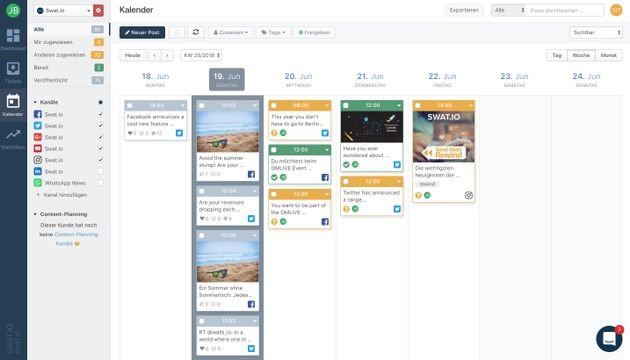This screenshot has width=630, height=360.
Task: Open the orange notifications badge top right
Action: click(616, 10)
